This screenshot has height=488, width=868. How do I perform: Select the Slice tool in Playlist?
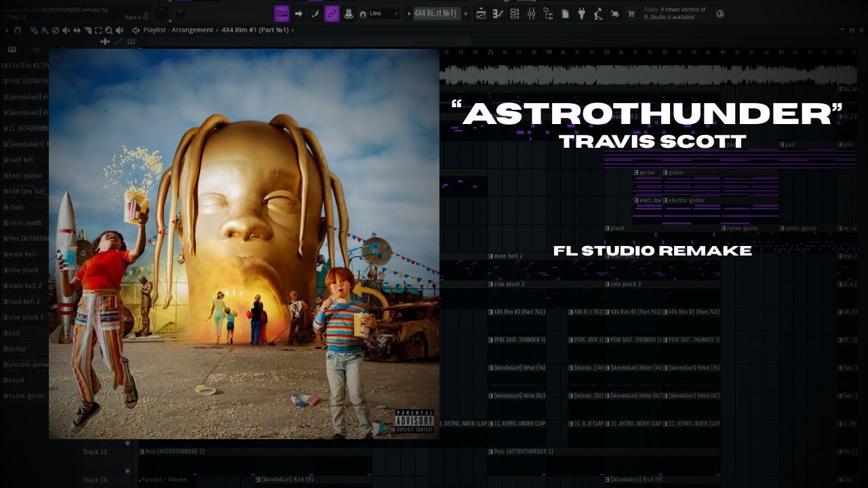coord(87,30)
